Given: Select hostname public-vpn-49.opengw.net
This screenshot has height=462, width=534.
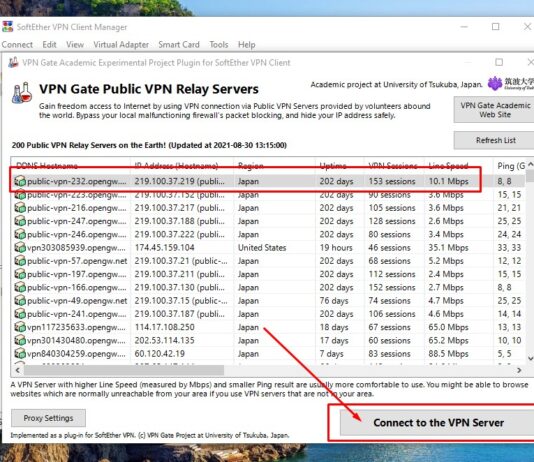Looking at the screenshot, I should click(77, 301).
